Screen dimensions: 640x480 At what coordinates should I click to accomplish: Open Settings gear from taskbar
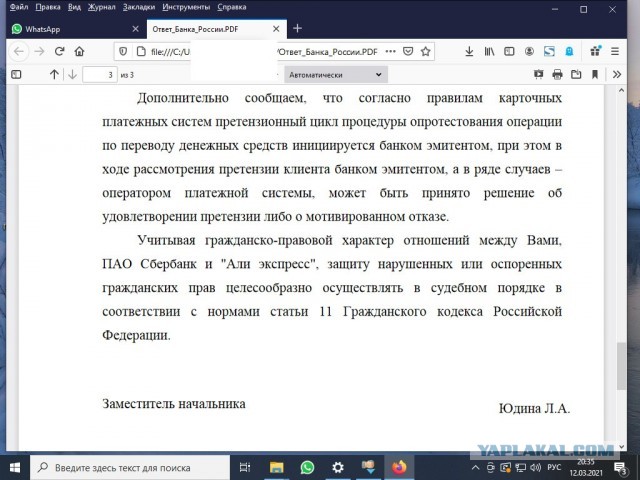click(338, 467)
